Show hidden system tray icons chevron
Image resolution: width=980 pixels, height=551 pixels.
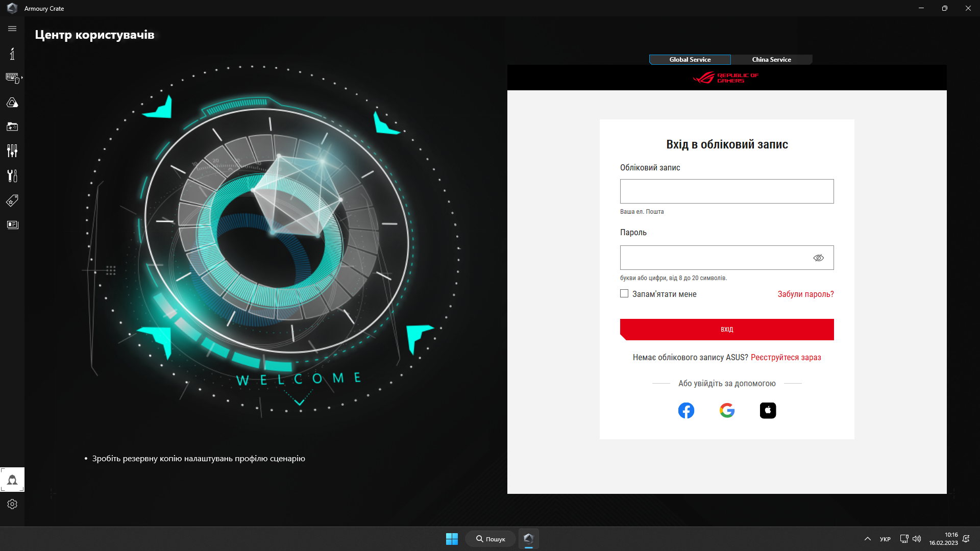tap(867, 539)
